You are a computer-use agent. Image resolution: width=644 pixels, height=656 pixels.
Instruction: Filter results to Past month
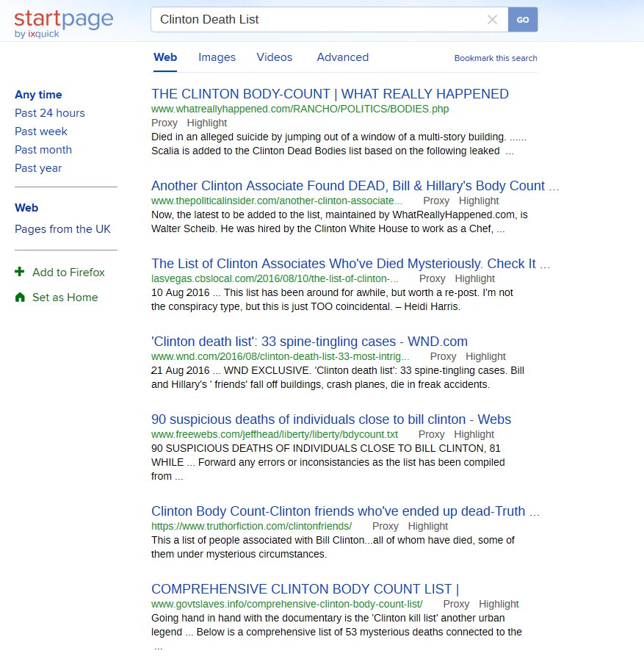tap(43, 150)
